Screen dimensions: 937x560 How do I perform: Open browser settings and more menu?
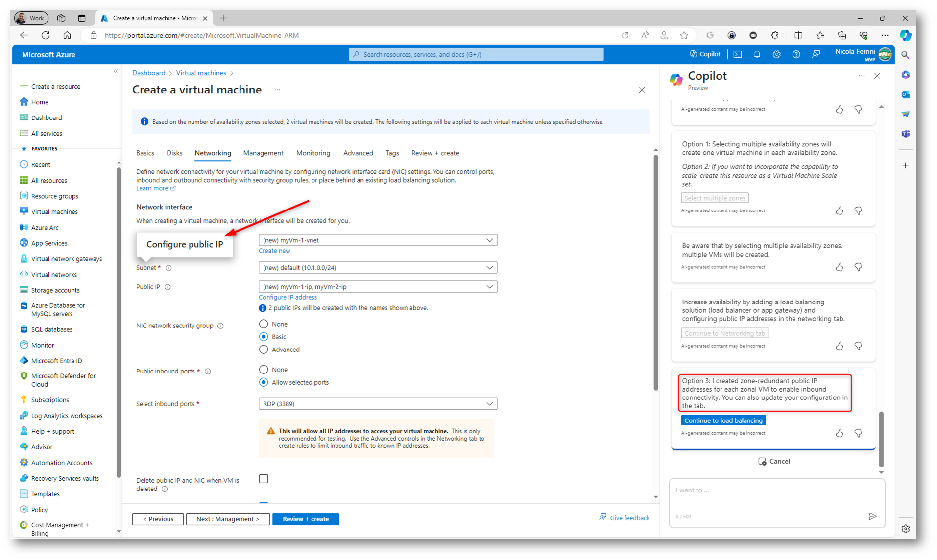(x=885, y=35)
